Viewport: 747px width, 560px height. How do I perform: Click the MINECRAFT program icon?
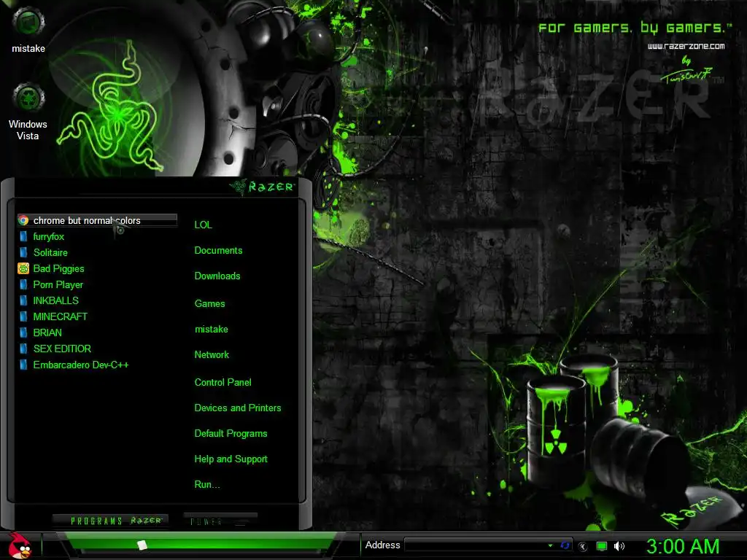coord(23,316)
